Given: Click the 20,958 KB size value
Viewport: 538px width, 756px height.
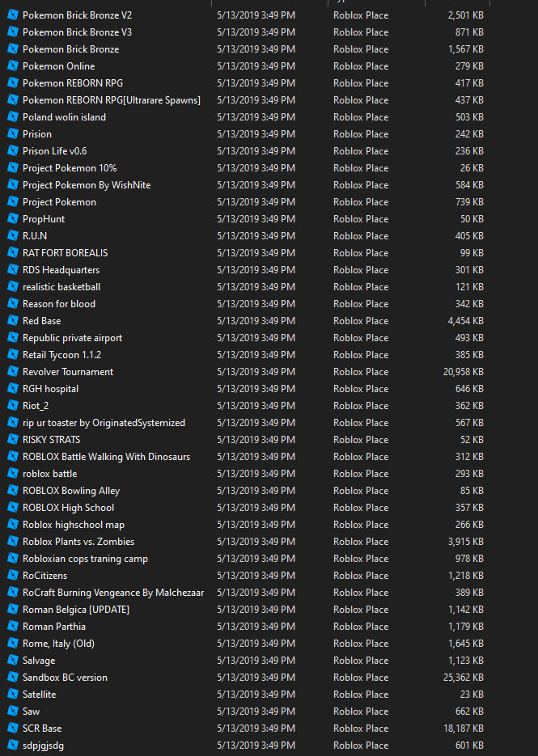Looking at the screenshot, I should (464, 372).
